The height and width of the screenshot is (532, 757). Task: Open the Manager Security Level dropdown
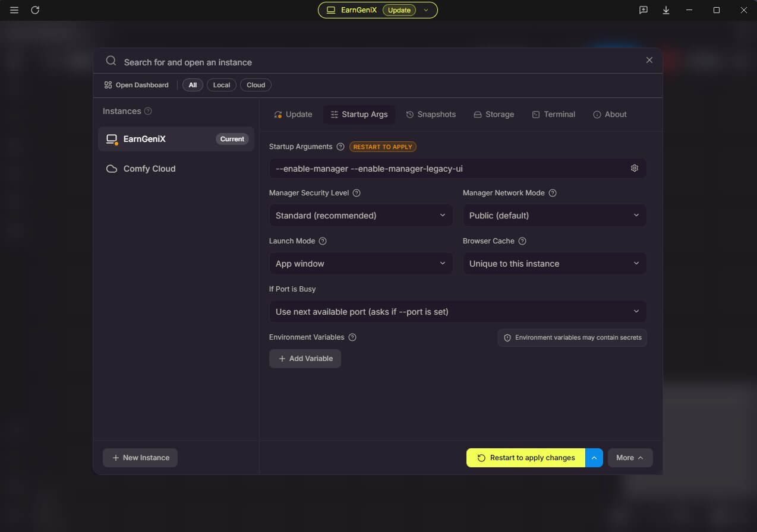[361, 216]
